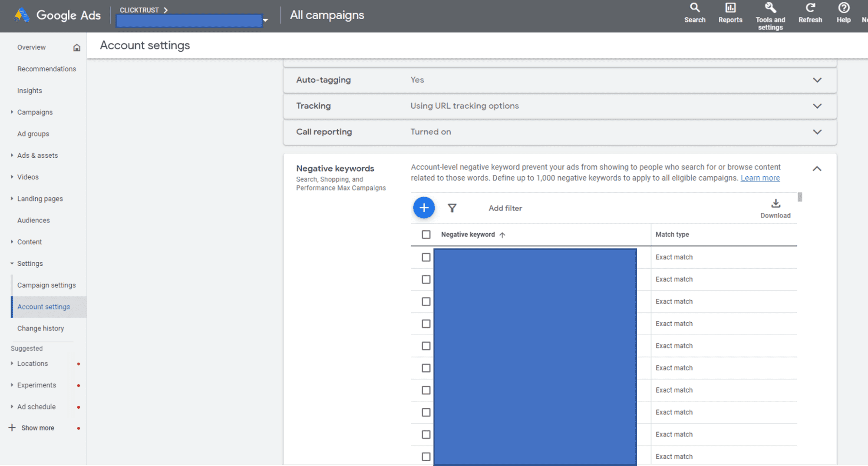Screen dimensions: 868x466
Task: Download the negative keywords list
Action: tap(776, 208)
